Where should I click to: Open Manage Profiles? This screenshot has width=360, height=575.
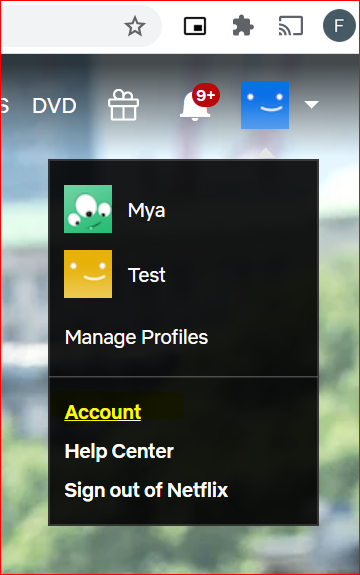(136, 337)
